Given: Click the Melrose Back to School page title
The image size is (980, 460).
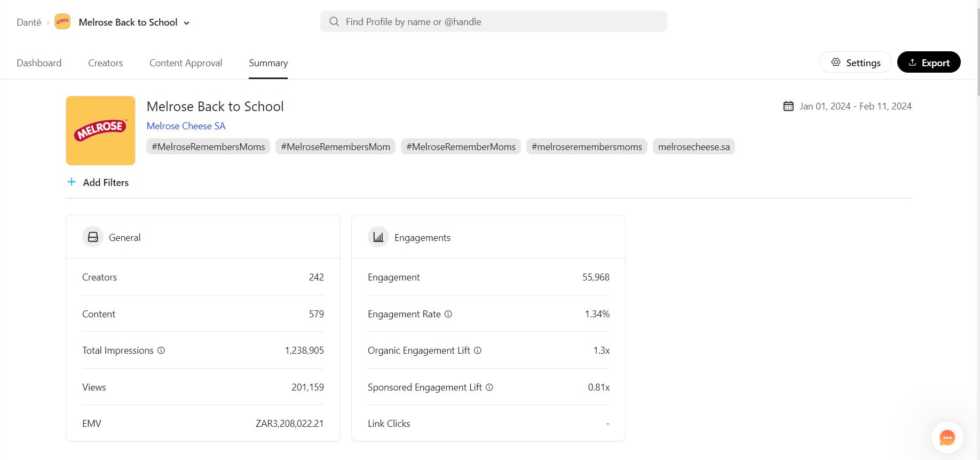Looking at the screenshot, I should tap(215, 106).
